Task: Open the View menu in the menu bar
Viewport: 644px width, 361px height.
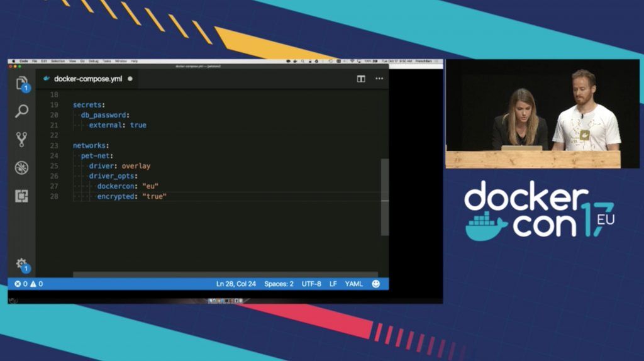Action: (x=73, y=61)
